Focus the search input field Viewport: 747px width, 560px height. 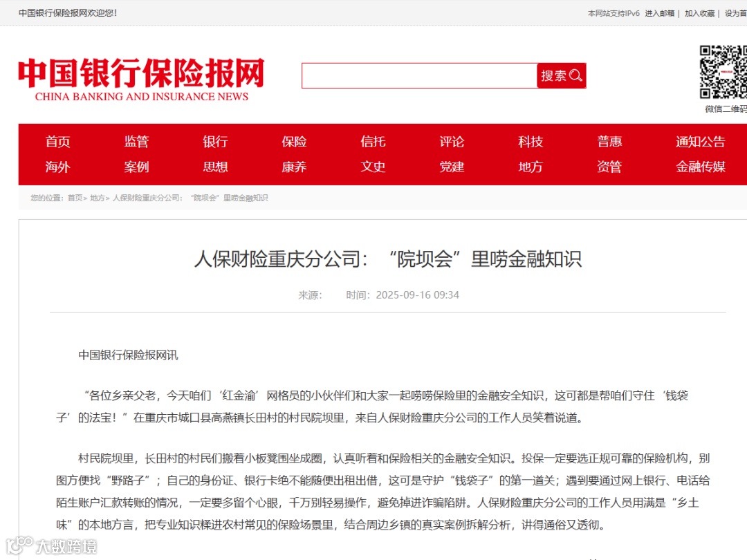419,75
